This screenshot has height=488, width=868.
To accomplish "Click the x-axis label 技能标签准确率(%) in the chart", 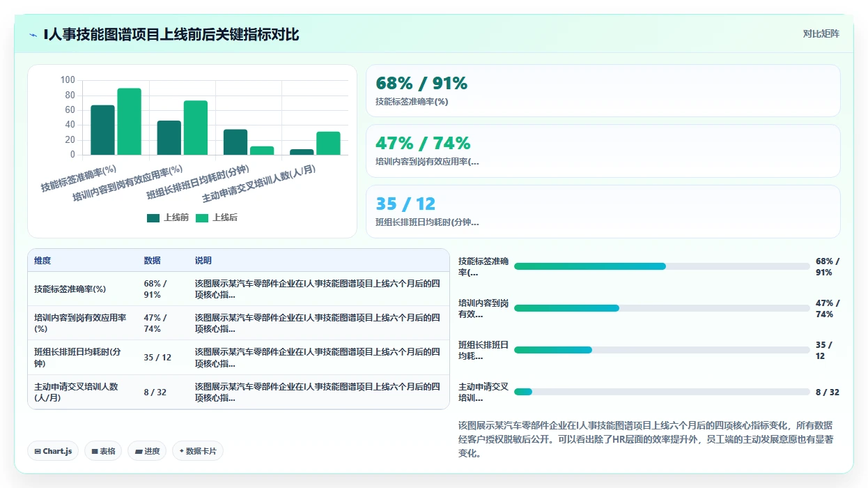I will pyautogui.click(x=78, y=178).
